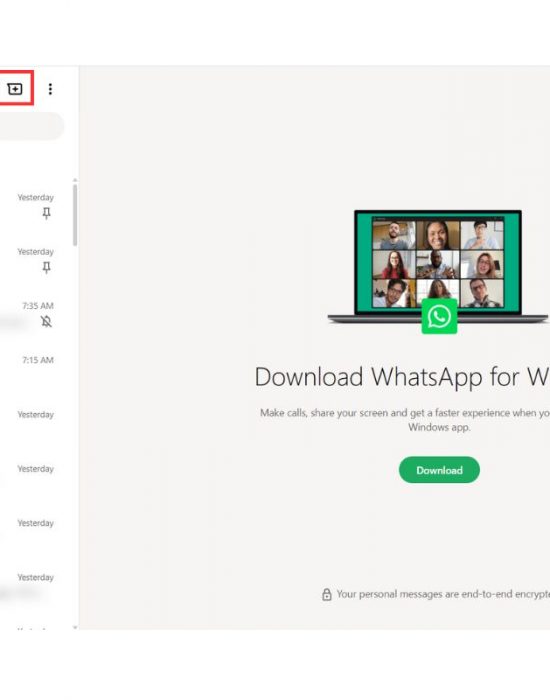Open the second pinned chat dated Yesterday

point(36,262)
